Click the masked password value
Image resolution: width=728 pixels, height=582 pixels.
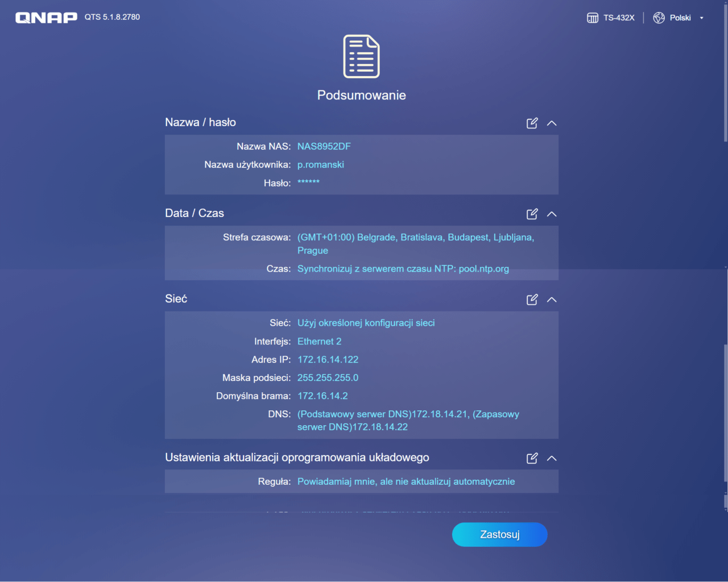tap(308, 182)
